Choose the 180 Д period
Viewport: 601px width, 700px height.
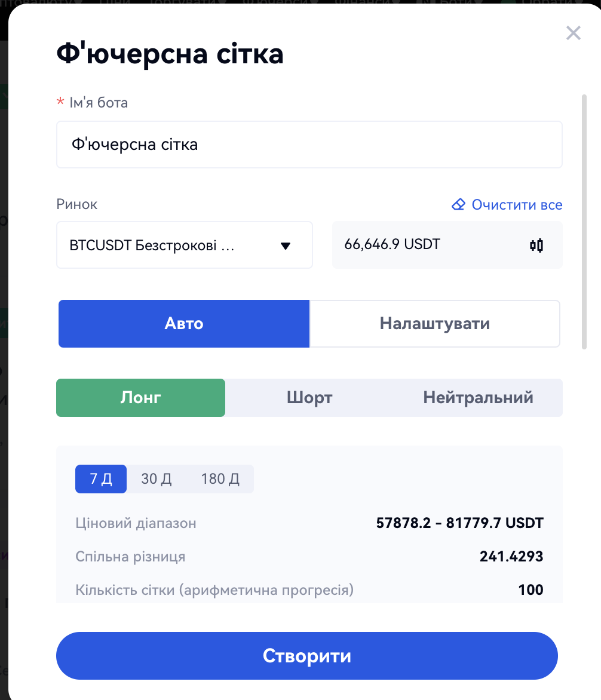coord(220,479)
